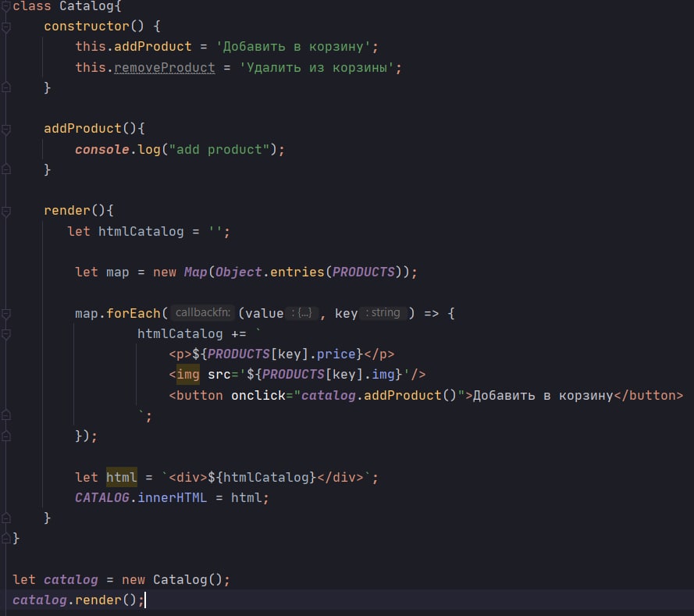Viewport: 694px width, 616px height.
Task: Click the forEach method name
Action: coord(133,313)
